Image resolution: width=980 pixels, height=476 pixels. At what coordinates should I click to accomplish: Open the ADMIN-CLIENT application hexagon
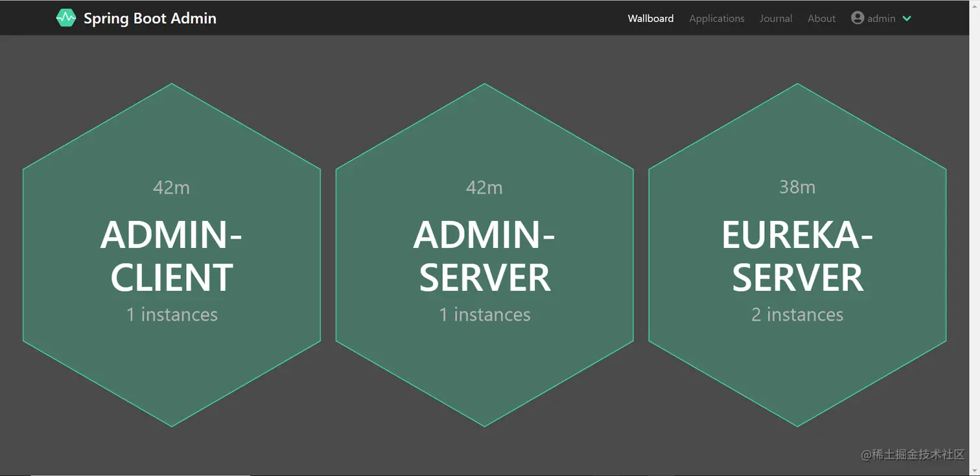pyautogui.click(x=172, y=255)
